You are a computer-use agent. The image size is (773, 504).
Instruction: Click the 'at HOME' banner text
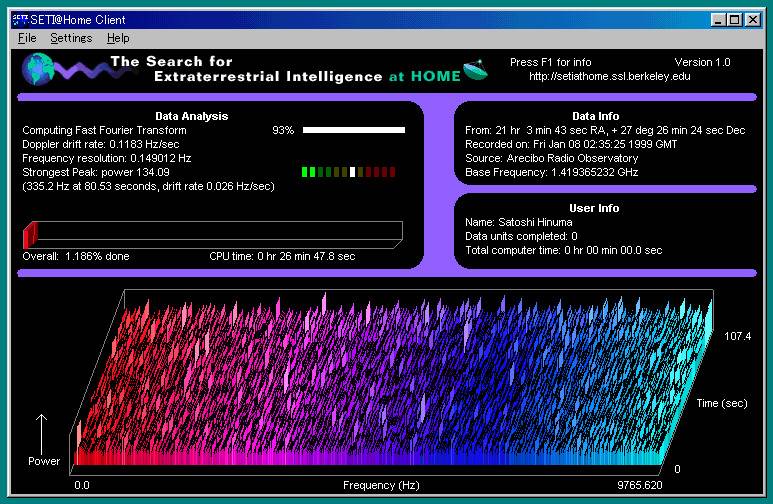(x=424, y=76)
